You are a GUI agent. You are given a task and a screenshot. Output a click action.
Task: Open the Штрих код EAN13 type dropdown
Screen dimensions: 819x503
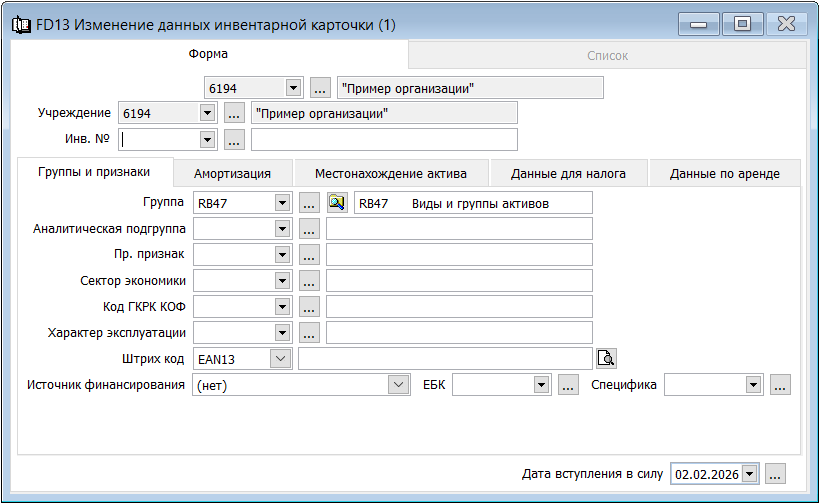click(x=281, y=358)
